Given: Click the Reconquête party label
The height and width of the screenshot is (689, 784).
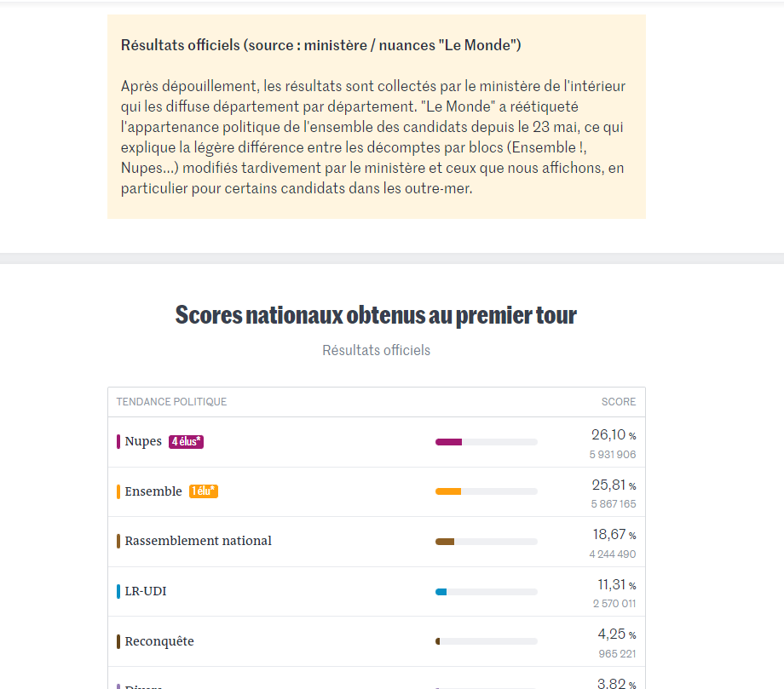Looking at the screenshot, I should coord(159,641).
